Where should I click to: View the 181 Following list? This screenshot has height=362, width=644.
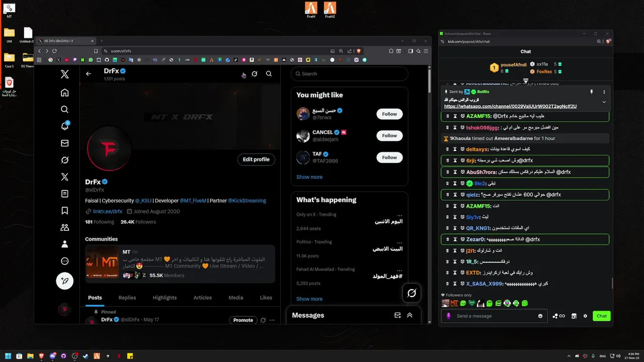pyautogui.click(x=100, y=222)
